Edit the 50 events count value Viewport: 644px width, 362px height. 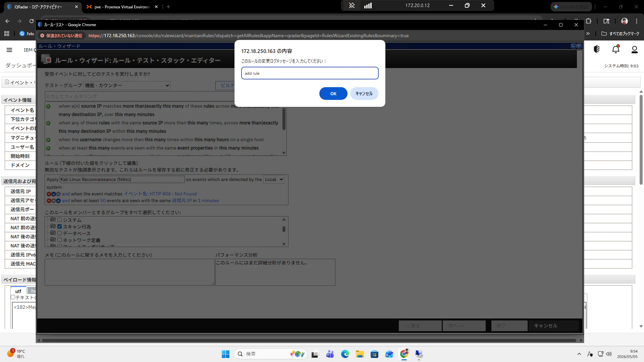click(103, 200)
